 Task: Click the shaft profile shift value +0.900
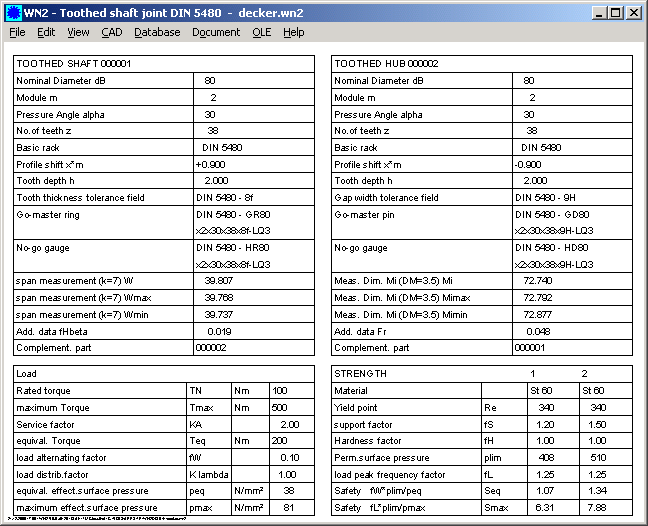210,164
